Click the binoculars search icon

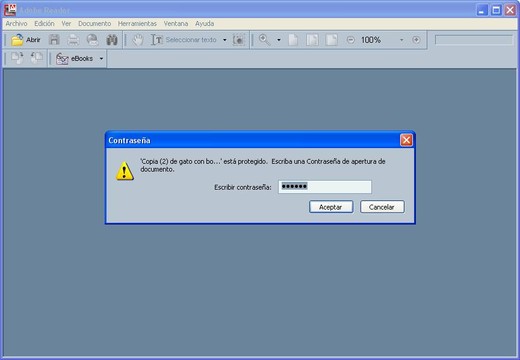[112, 40]
